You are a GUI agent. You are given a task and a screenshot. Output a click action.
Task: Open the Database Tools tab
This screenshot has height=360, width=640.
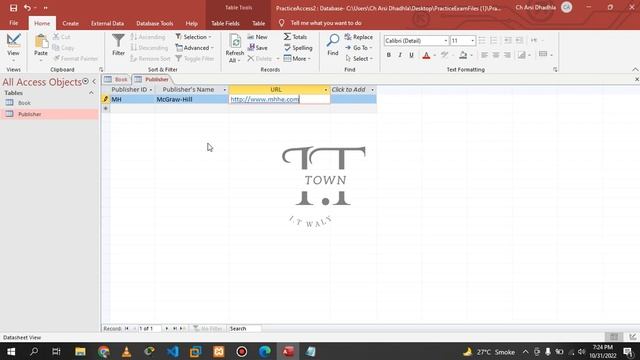click(x=155, y=23)
